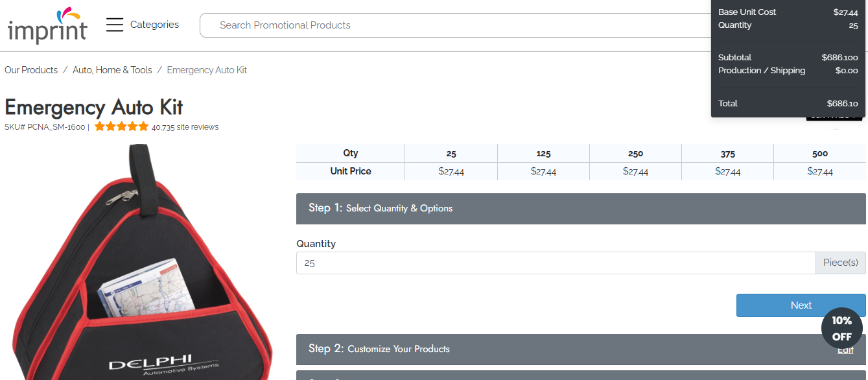Click the Emergency Auto Kit heading
Viewport: 868px width, 380px height.
point(94,107)
